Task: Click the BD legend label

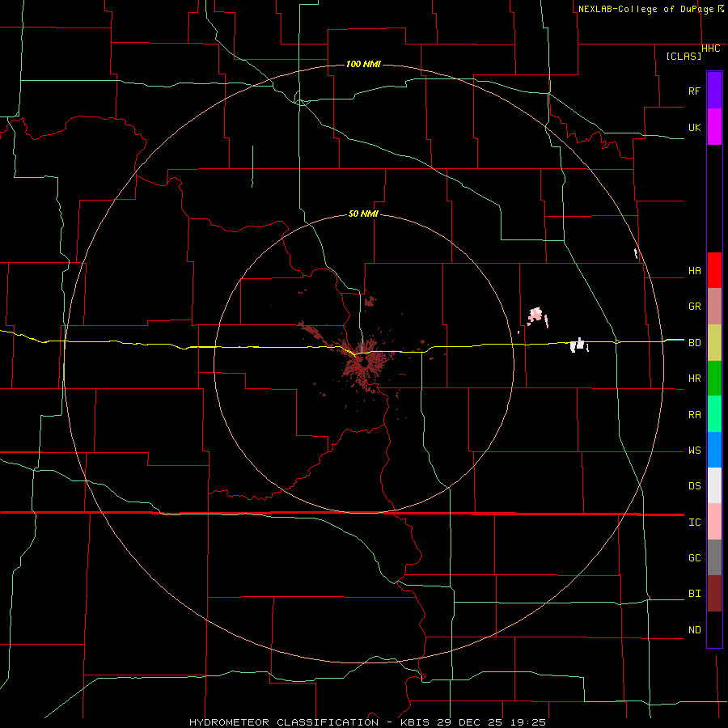Action: pyautogui.click(x=694, y=343)
